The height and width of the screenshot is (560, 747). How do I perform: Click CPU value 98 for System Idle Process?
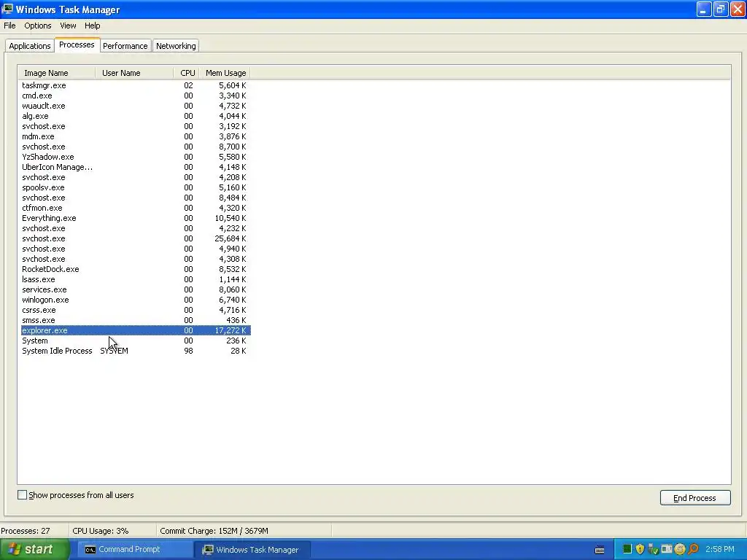pyautogui.click(x=189, y=351)
